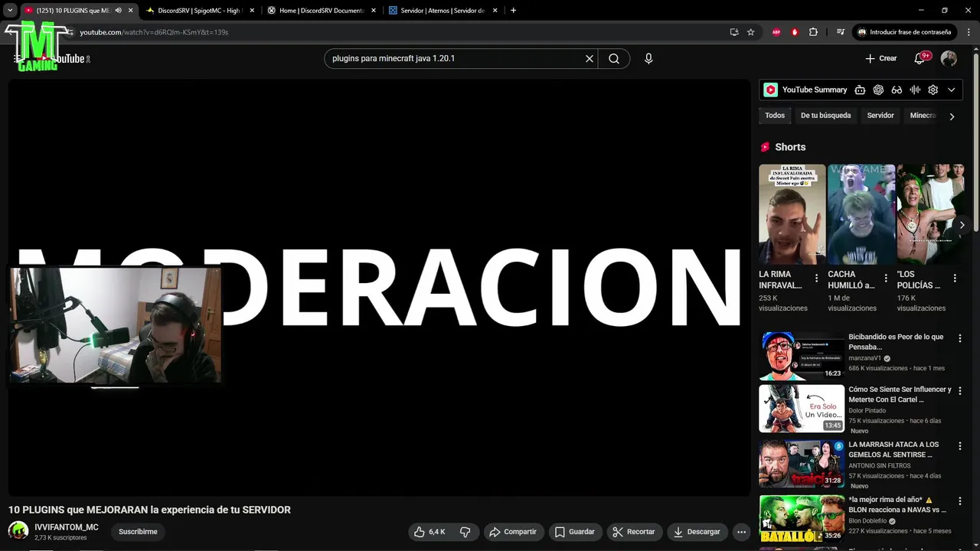
Task: Open options for LA RIMA INFRAVAL short
Action: coord(816,279)
